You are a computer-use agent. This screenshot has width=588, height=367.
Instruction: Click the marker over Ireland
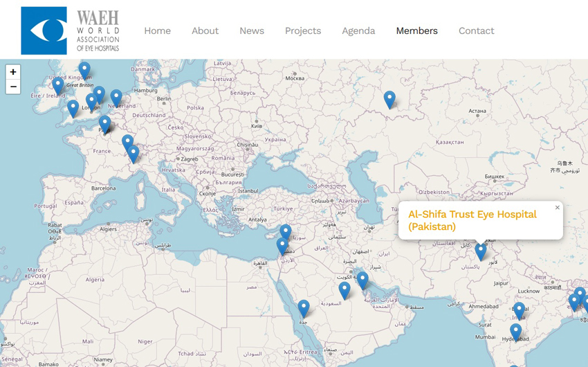click(x=58, y=85)
